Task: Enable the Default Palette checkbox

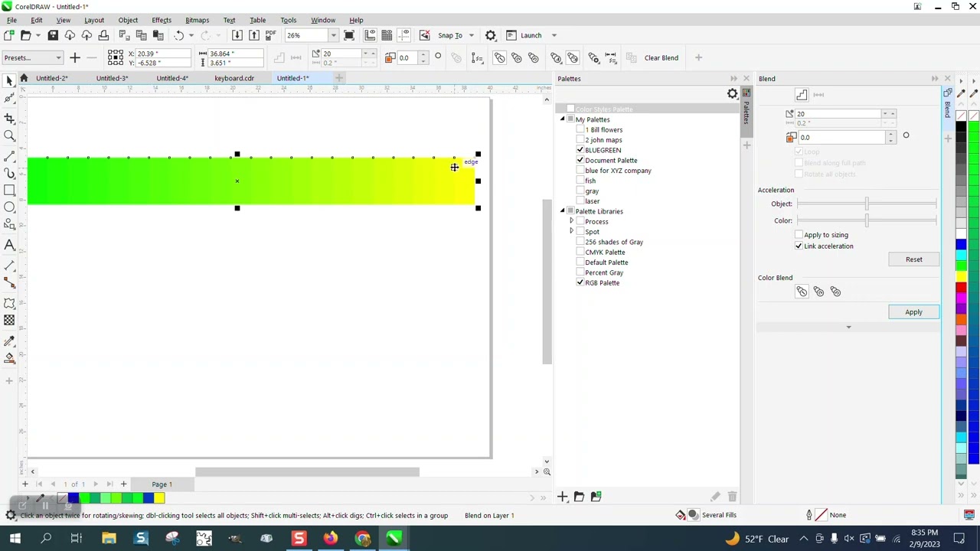Action: [580, 262]
